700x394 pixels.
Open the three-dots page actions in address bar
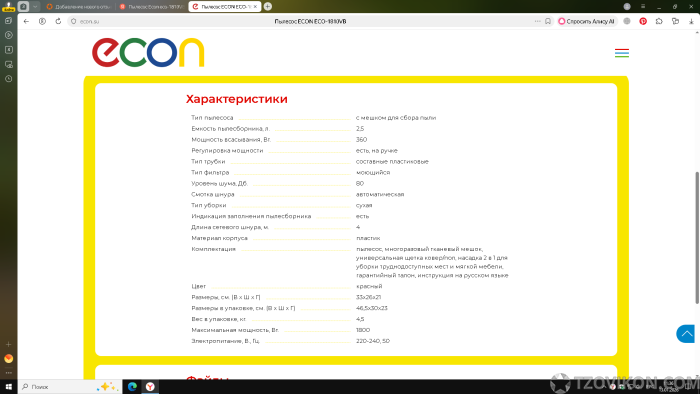coord(538,21)
